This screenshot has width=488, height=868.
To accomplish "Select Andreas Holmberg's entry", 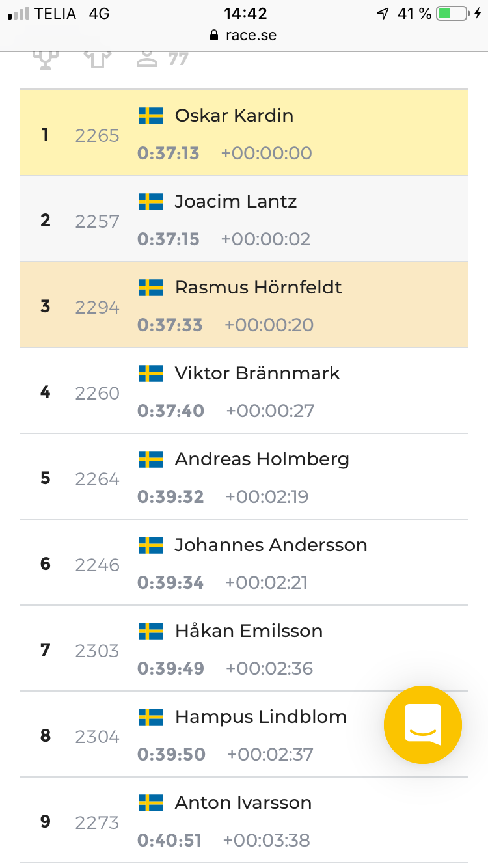I will (x=244, y=477).
